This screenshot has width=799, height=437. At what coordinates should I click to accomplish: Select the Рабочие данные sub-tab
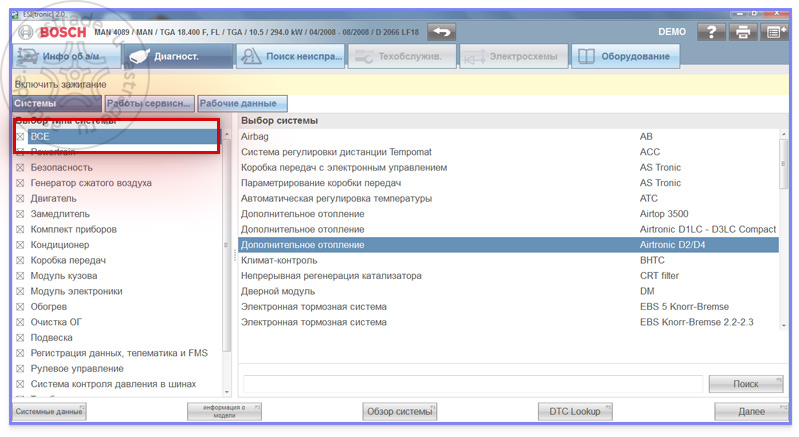pos(243,103)
